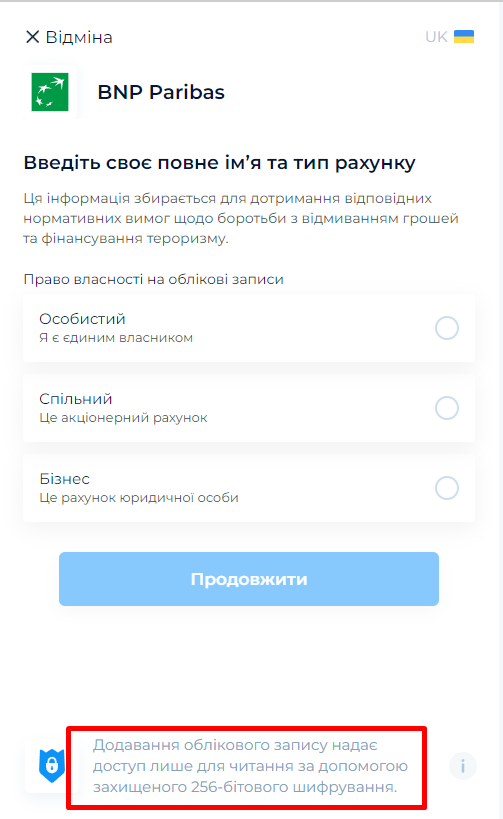503x819 pixels.
Task: Click the X cancel icon
Action: [x=32, y=37]
